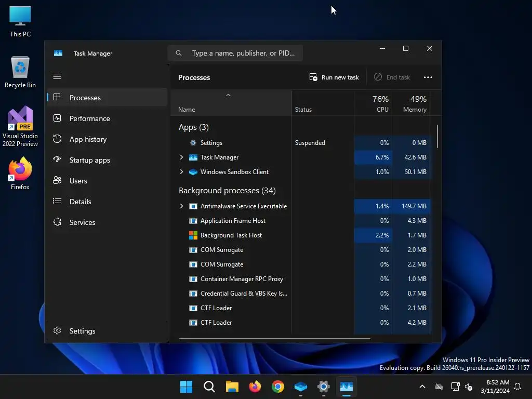Expand the Task Manager process group

(181, 157)
